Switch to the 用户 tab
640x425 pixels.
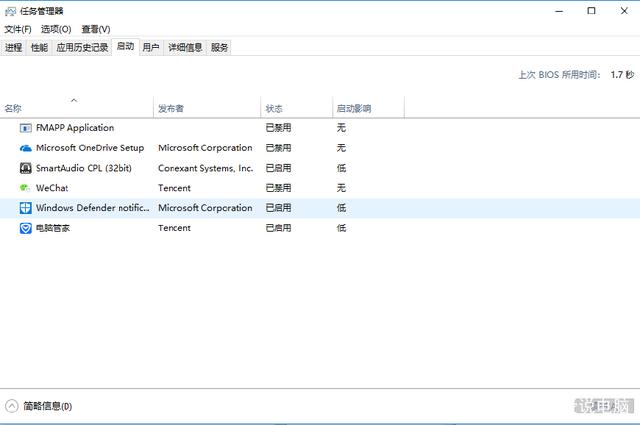coord(151,48)
